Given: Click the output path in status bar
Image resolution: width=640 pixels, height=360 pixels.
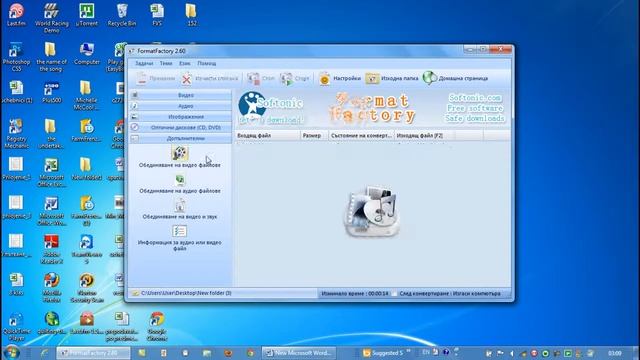Looking at the screenshot, I should click(x=186, y=293).
